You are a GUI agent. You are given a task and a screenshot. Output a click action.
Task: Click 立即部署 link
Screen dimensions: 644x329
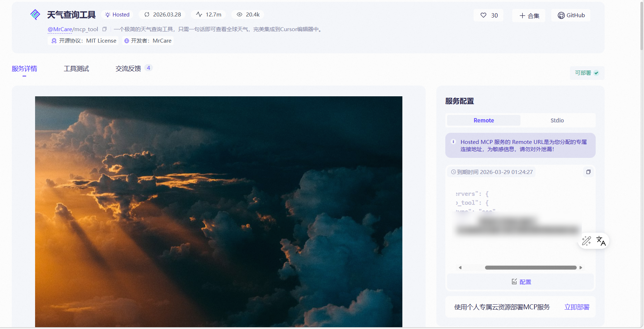[577, 307]
